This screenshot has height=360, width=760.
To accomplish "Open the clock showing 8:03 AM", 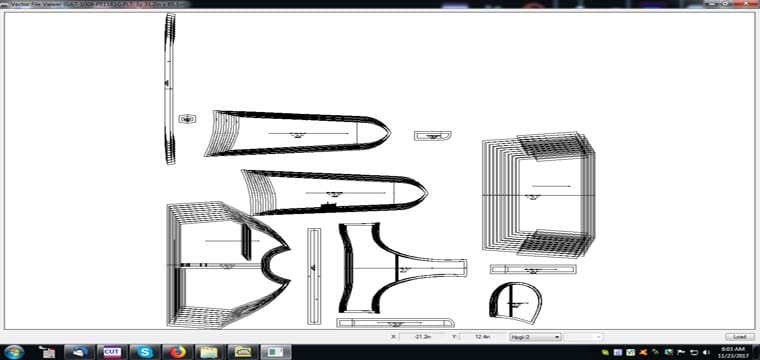I will tap(733, 352).
